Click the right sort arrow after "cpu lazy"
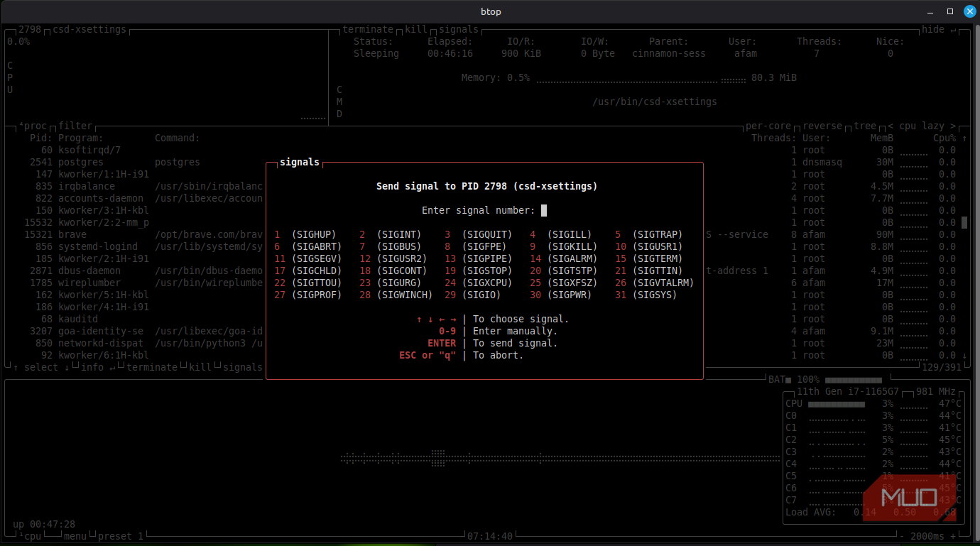Screen dimensions: 980x546 pos(953,126)
